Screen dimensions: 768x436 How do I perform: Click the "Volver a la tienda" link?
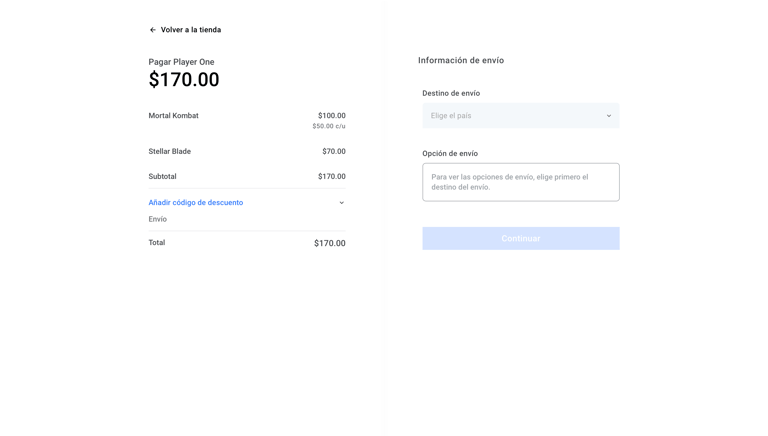(x=190, y=30)
